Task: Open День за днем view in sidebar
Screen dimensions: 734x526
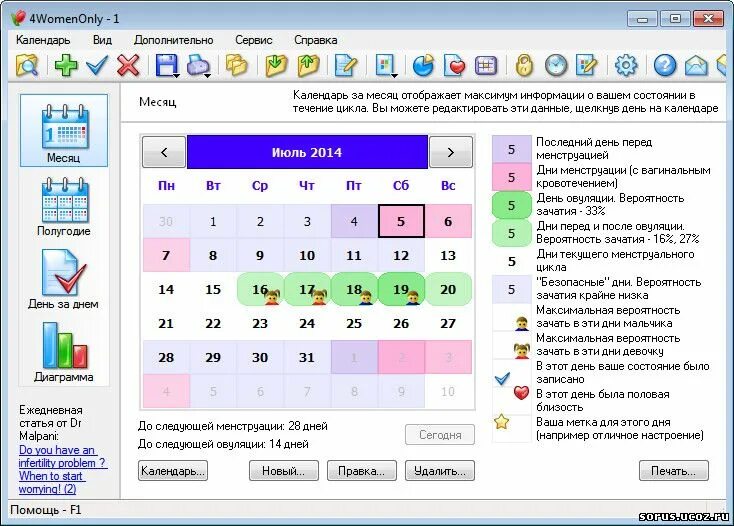Action: 64,279
